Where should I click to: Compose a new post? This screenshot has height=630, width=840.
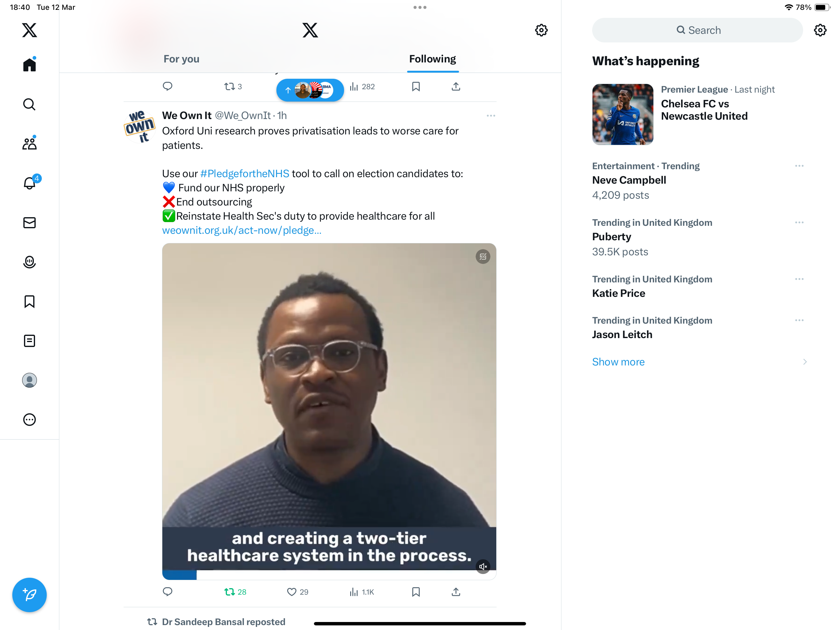(29, 595)
